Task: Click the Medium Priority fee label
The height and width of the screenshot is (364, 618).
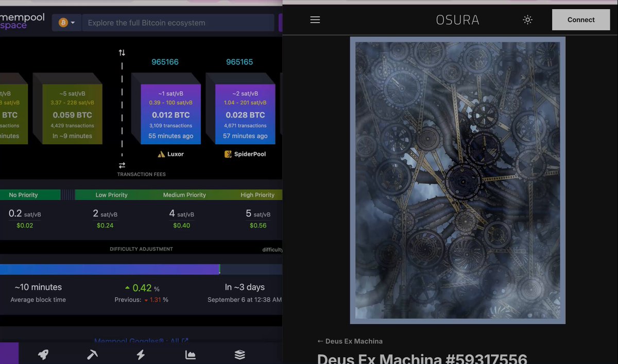Action: 184,195
